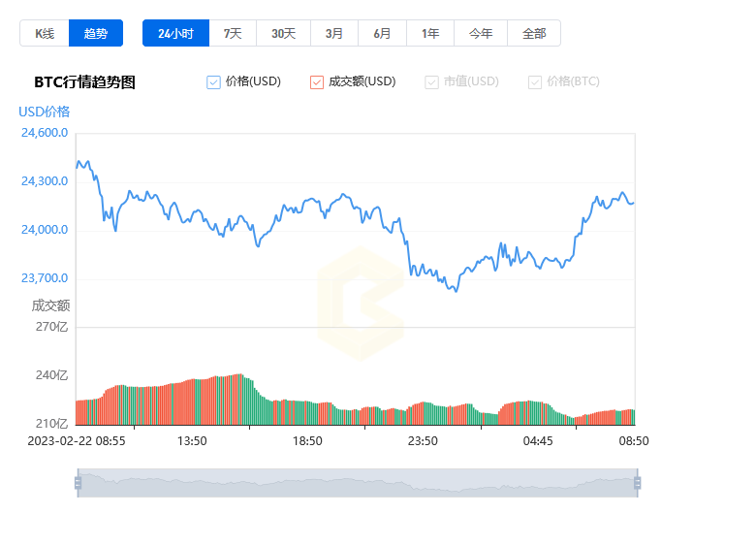Switch to the K线 chart tab
This screenshot has width=756, height=546.
coord(45,33)
